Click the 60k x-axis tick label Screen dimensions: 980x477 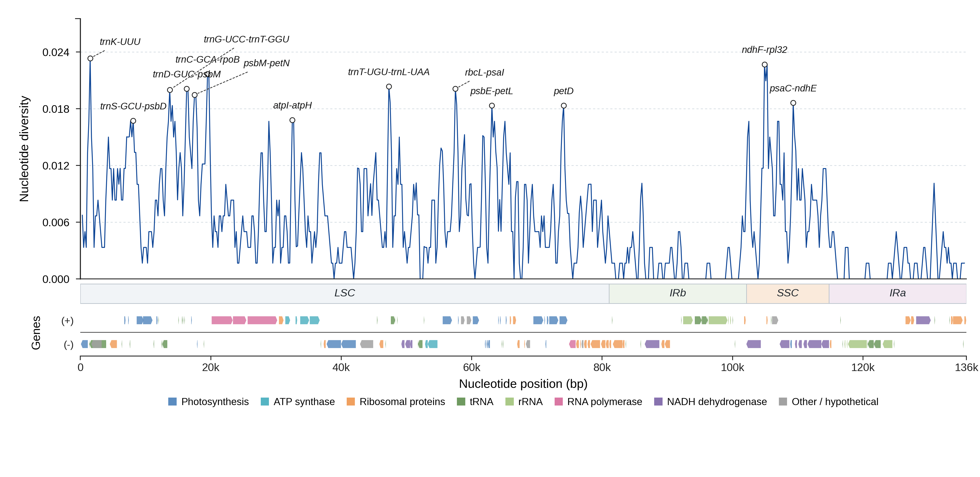472,368
